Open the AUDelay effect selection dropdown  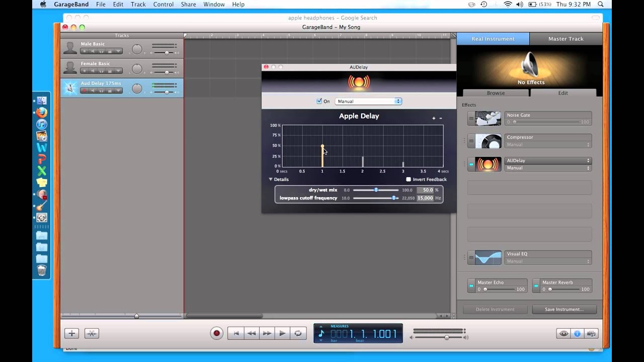point(548,161)
